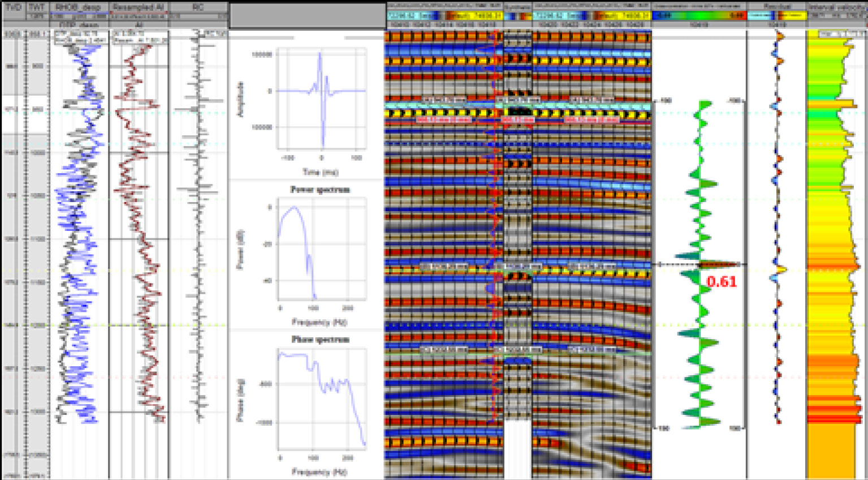Click the Power spectrum plot
This screenshot has width=868, height=480.
click(x=321, y=249)
